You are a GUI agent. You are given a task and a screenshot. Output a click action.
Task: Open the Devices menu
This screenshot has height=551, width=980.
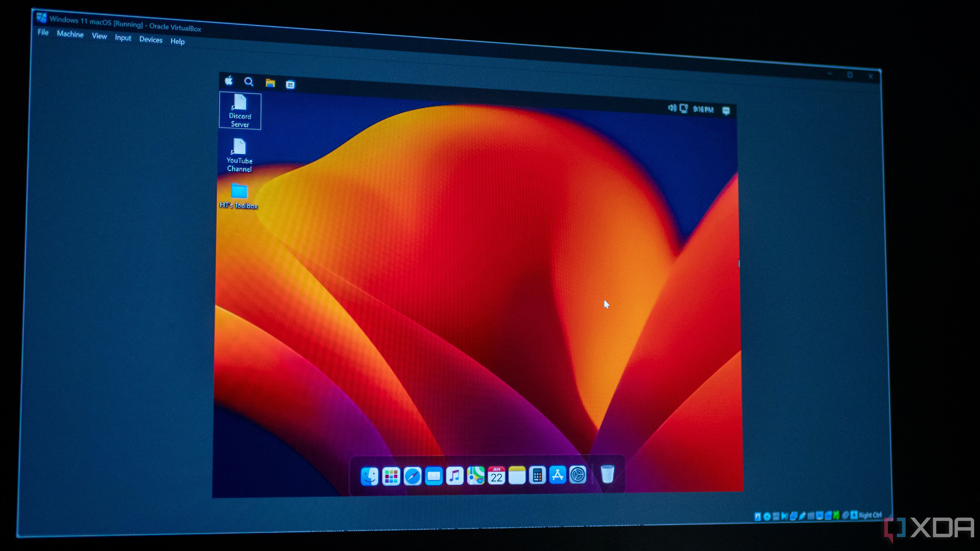(151, 39)
